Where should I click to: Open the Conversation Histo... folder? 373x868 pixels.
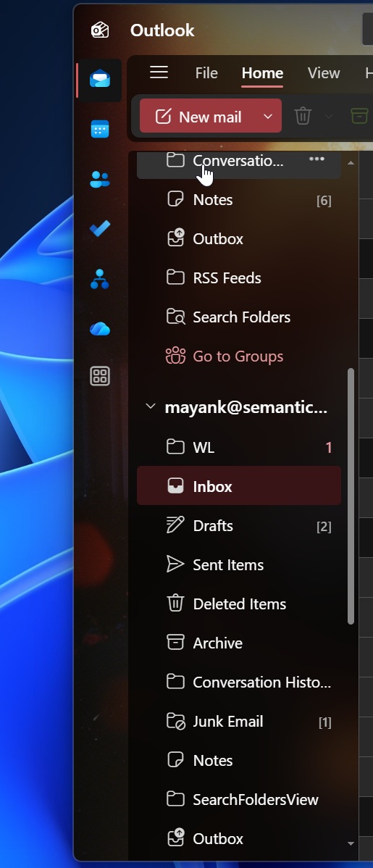239,682
